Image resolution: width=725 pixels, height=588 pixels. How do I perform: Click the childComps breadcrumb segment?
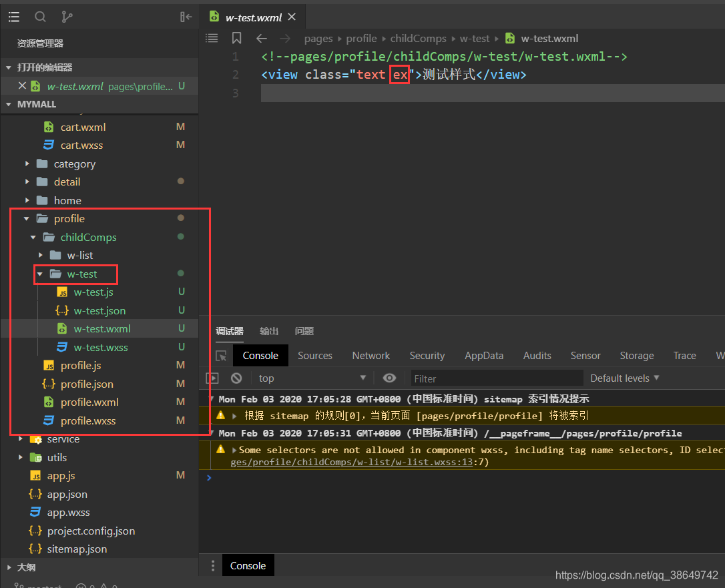tap(418, 38)
